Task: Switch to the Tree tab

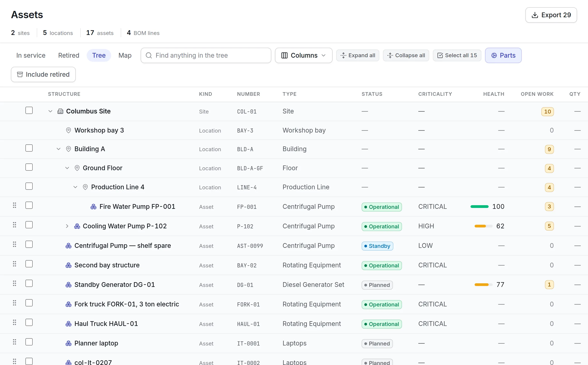Action: (99, 56)
